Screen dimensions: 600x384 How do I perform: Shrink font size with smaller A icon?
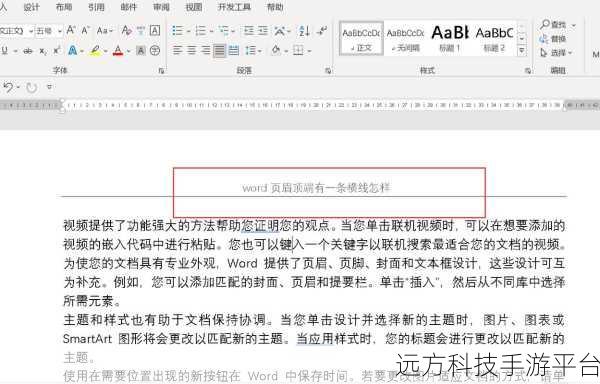(x=85, y=31)
